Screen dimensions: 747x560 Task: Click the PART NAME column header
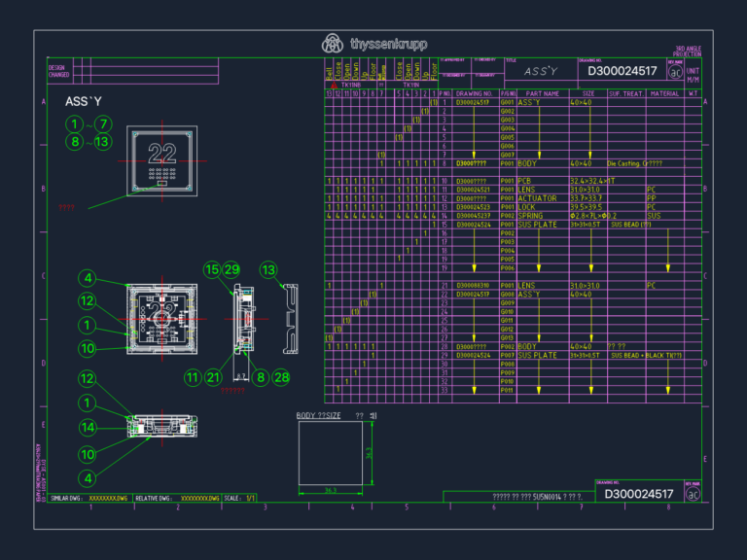click(x=542, y=93)
